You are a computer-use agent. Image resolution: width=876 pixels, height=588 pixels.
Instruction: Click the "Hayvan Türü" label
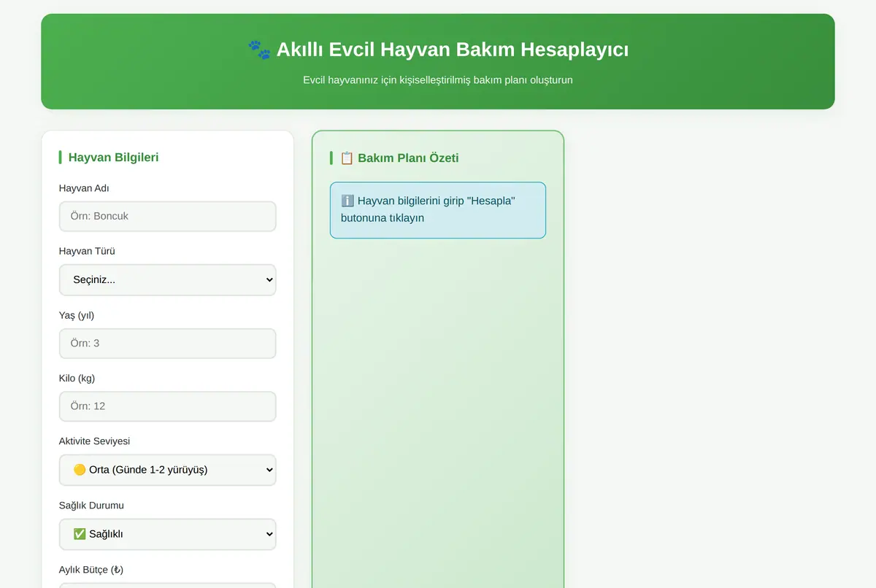(87, 251)
